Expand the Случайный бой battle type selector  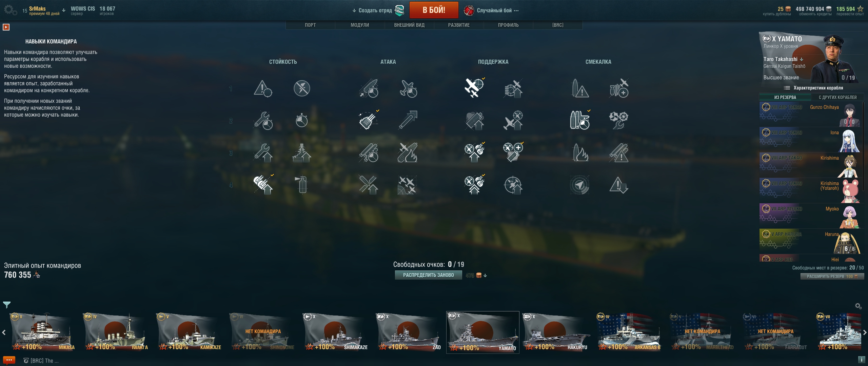(491, 11)
